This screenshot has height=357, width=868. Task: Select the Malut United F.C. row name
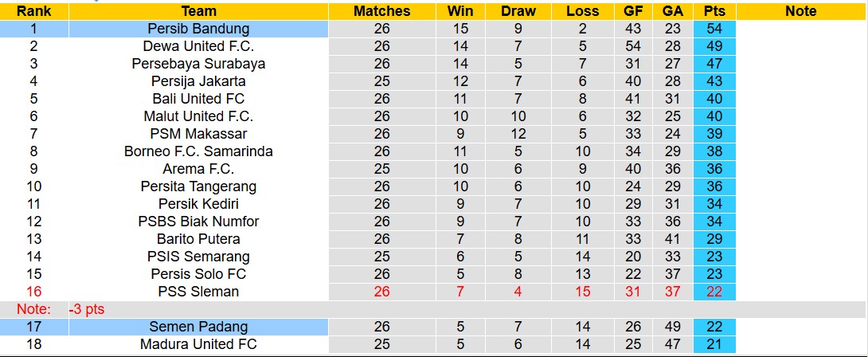198,116
